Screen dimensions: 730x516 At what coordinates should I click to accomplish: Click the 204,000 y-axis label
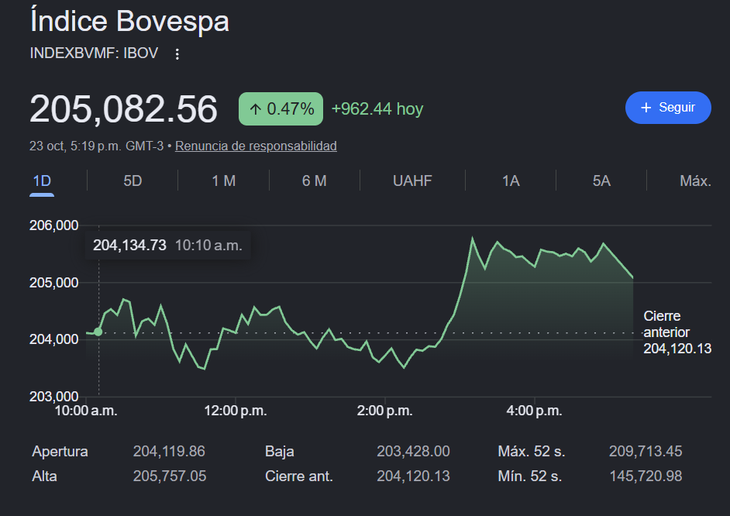(x=54, y=339)
